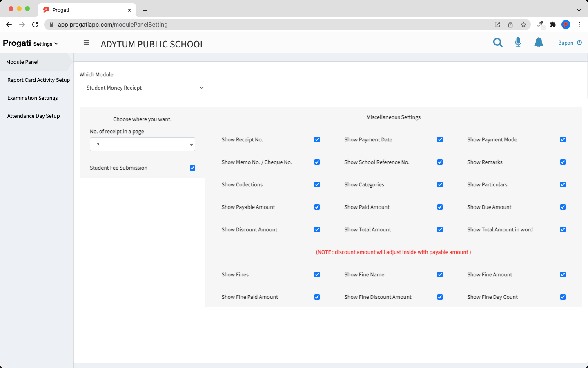The height and width of the screenshot is (368, 588).
Task: Open the Which Module dropdown
Action: click(x=143, y=88)
